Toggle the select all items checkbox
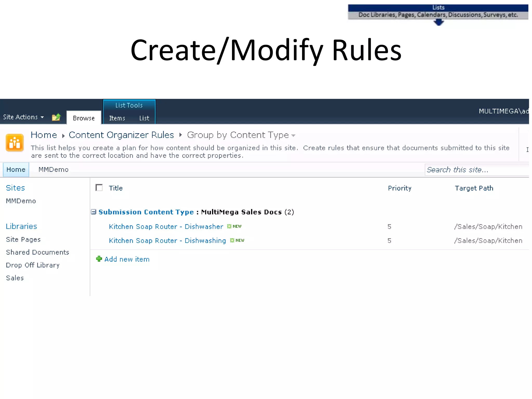Screen dimensions: 532x399 [x=99, y=188]
